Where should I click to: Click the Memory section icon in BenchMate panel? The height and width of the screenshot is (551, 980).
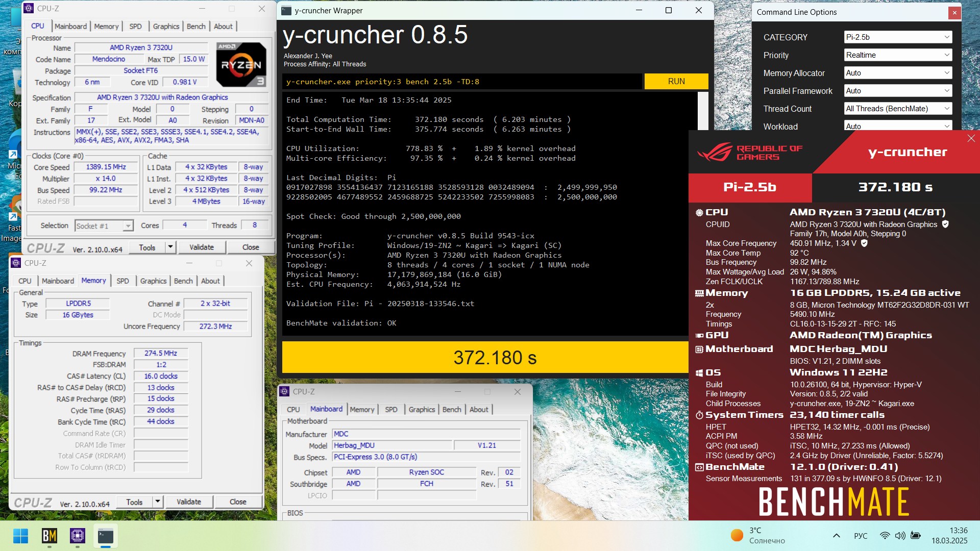(699, 293)
